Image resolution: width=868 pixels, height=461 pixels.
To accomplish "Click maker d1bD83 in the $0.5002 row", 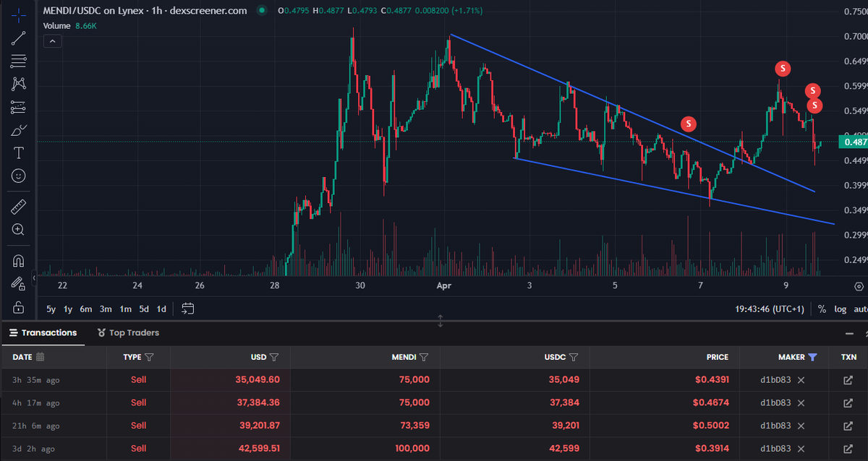I will tap(775, 426).
